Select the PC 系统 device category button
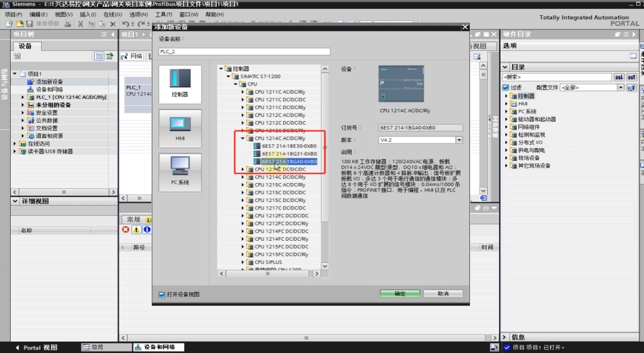Screen dimensions: 644x353 (180, 172)
